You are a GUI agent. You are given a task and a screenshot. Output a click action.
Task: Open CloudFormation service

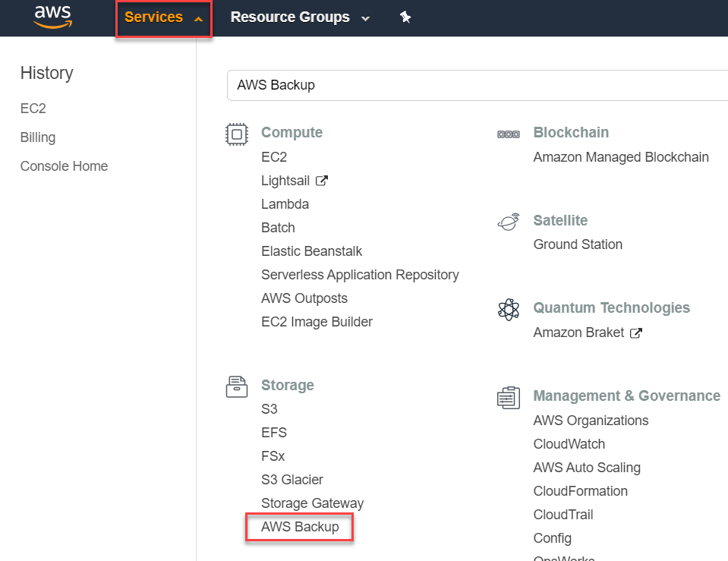581,491
